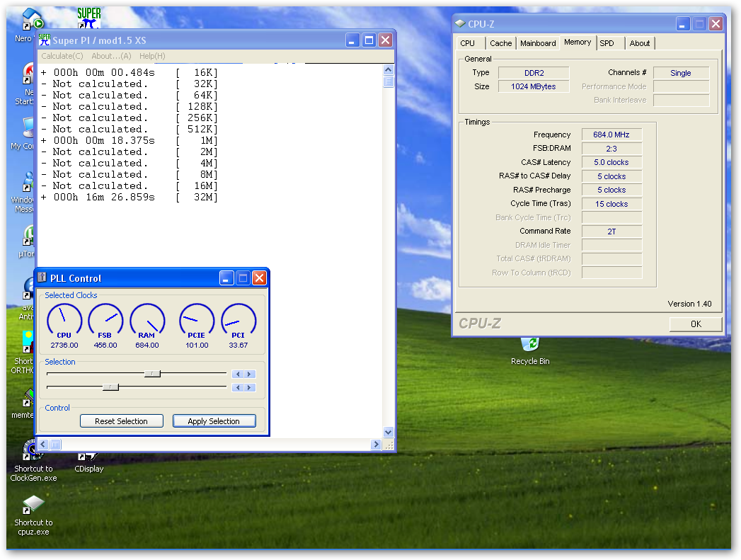Viewport: 741px width, 560px height.
Task: Switch to the SPD tab
Action: [x=607, y=43]
